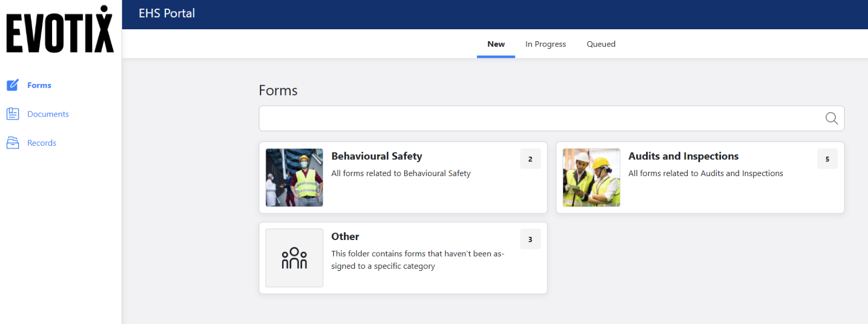Click the Documents icon in sidebar
Viewport: 868px width, 324px height.
[12, 114]
